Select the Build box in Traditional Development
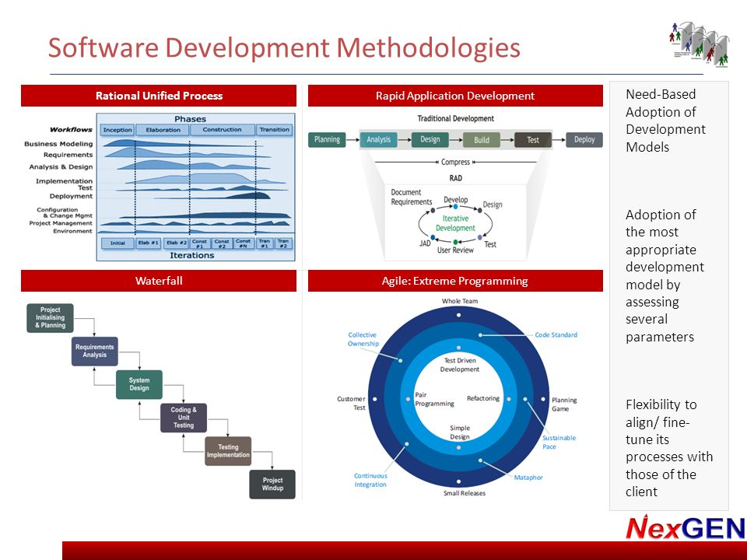Viewport: 747px width, 560px height. point(481,139)
